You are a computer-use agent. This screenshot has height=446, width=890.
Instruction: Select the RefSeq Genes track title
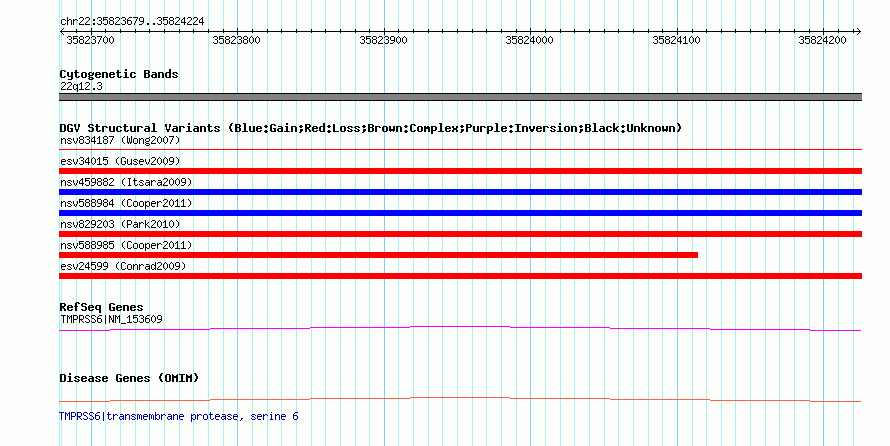[x=101, y=307]
